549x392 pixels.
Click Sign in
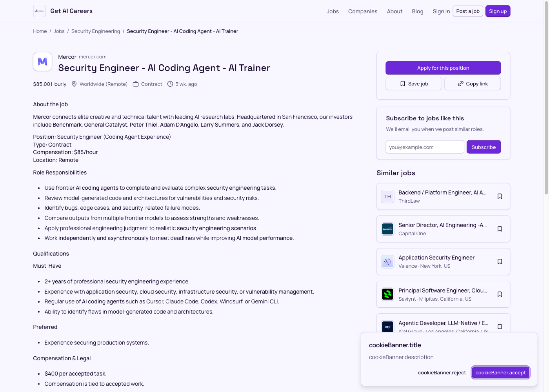point(441,11)
